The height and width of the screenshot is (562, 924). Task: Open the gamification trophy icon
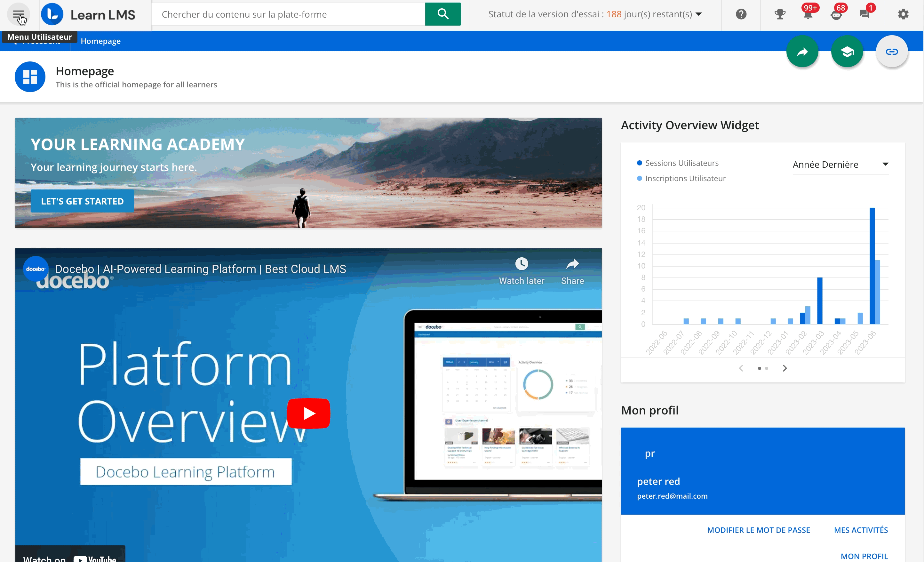[780, 14]
